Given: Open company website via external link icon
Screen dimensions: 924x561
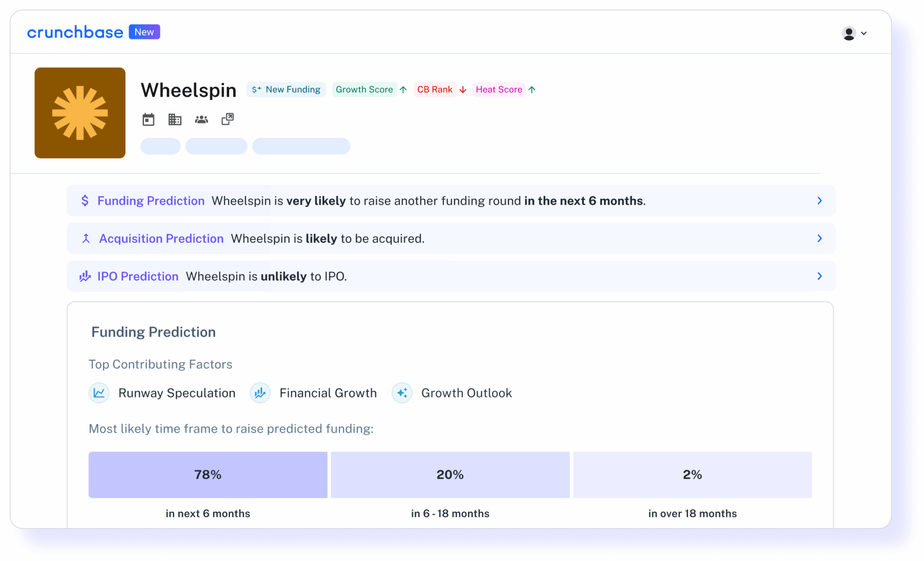Looking at the screenshot, I should (x=227, y=119).
